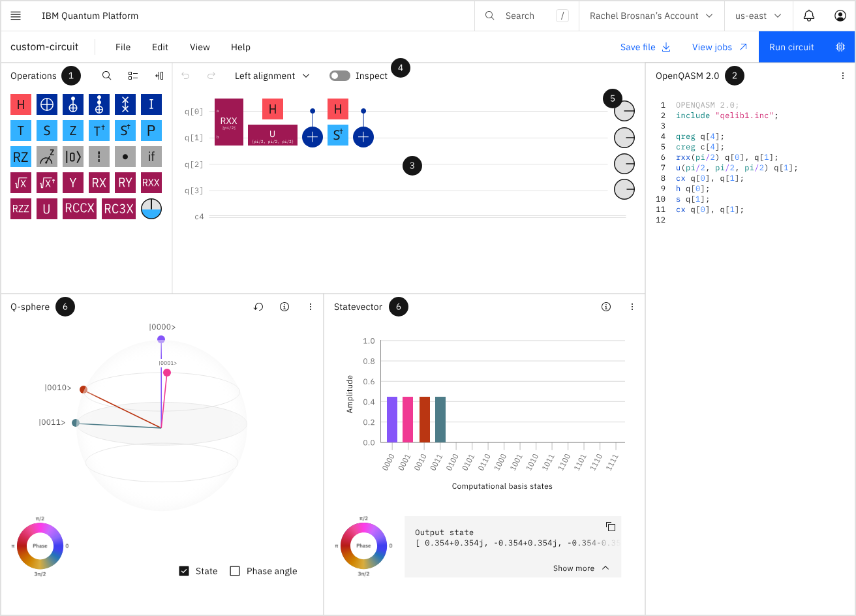Screen dimensions: 856x616
Task: Expand Rachel Brosnan's Account dropdown
Action: click(651, 16)
